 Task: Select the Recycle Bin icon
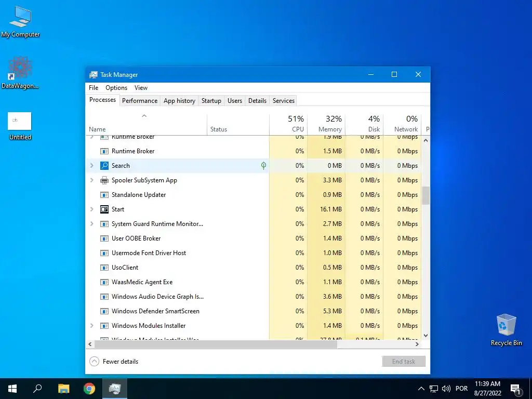pyautogui.click(x=506, y=330)
